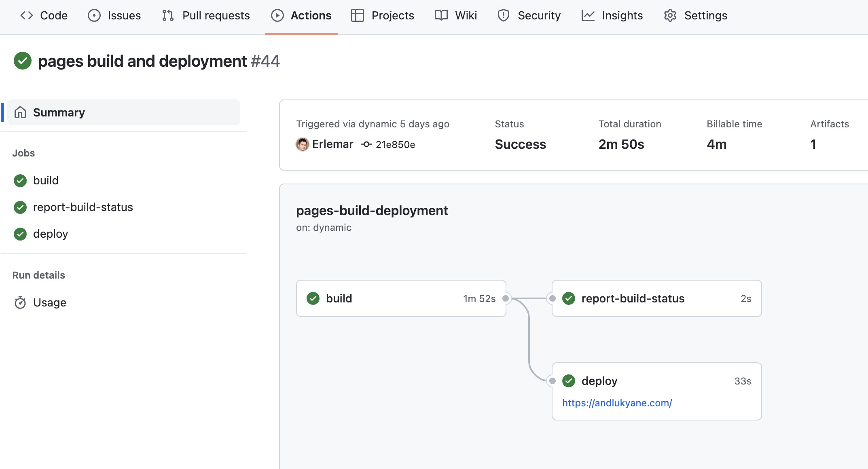Click the build job graph node
This screenshot has height=469, width=868.
point(401,298)
